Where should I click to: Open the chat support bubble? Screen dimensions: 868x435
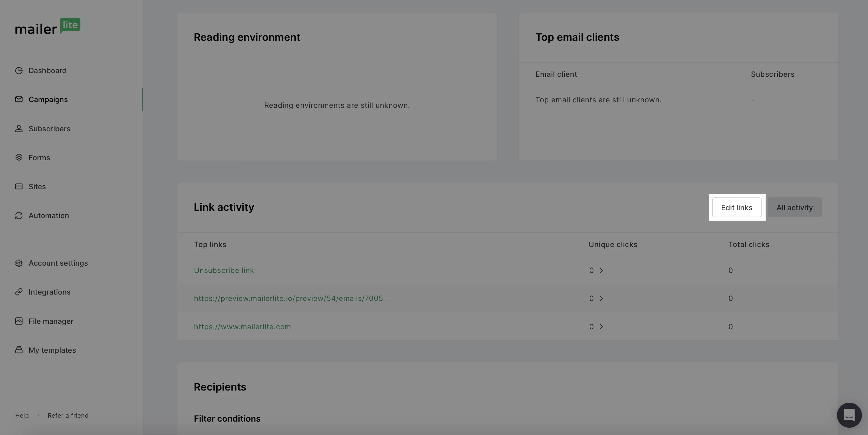point(849,415)
